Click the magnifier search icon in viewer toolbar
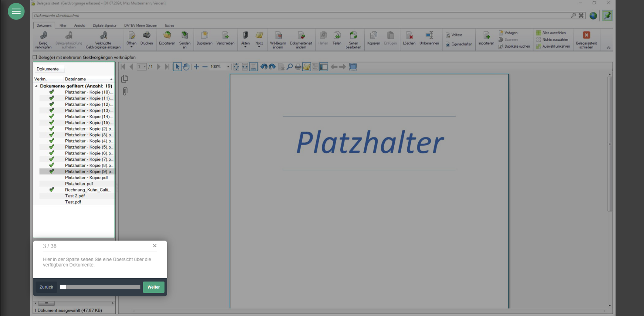This screenshot has width=644, height=316. tap(290, 67)
